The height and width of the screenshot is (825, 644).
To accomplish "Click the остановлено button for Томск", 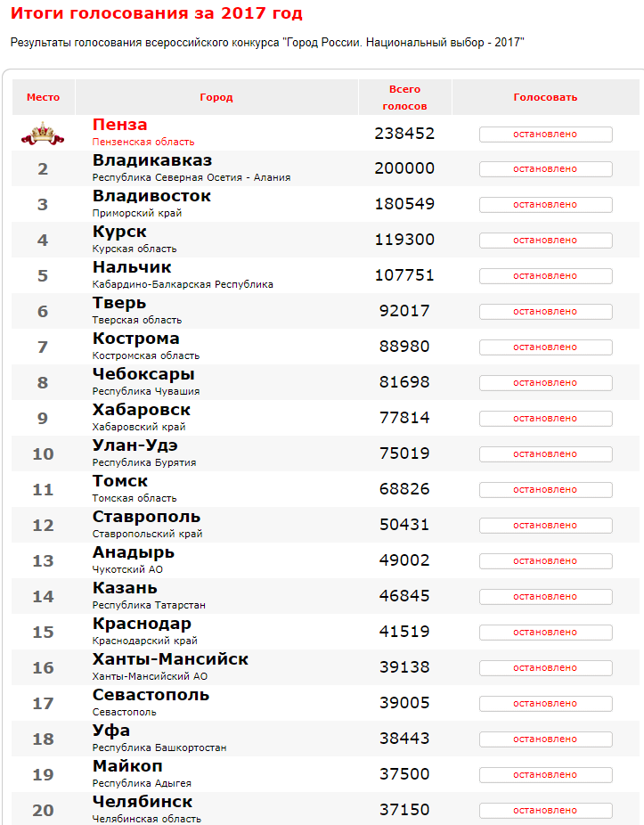I will (546, 490).
